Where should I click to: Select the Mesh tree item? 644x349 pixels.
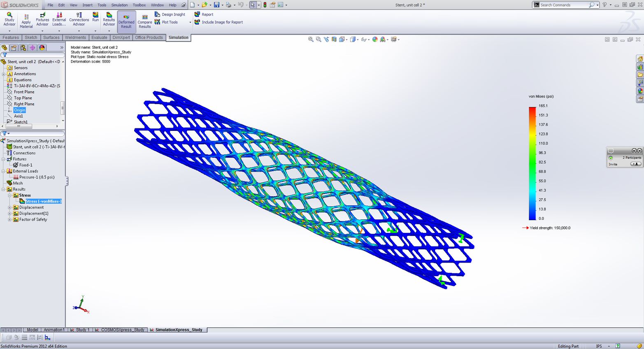(x=15, y=184)
